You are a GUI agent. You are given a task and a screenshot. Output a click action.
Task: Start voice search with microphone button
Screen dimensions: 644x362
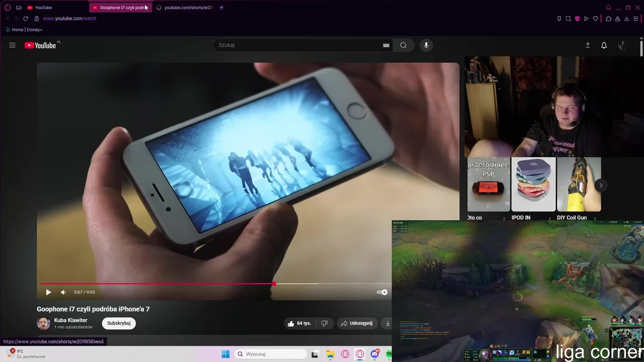pos(426,45)
